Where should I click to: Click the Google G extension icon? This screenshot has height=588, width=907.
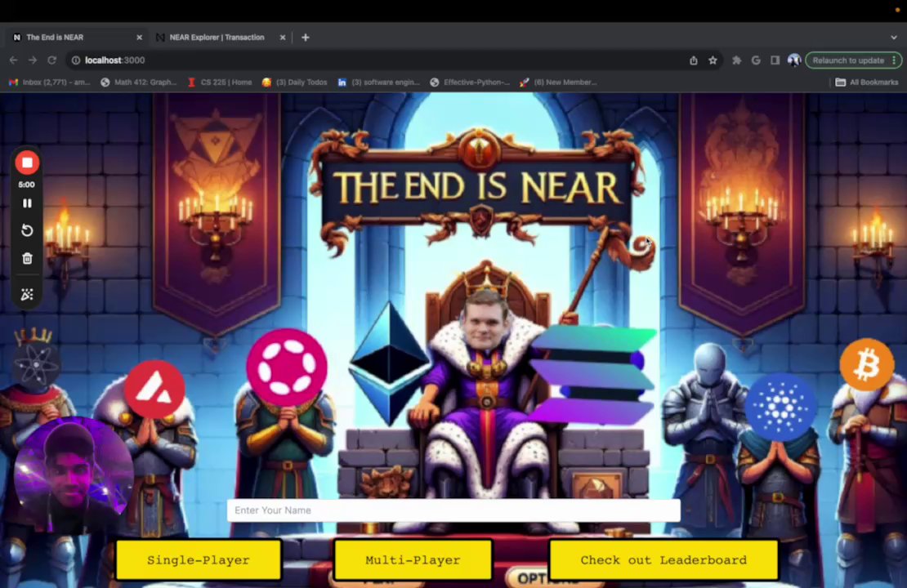[x=756, y=60]
